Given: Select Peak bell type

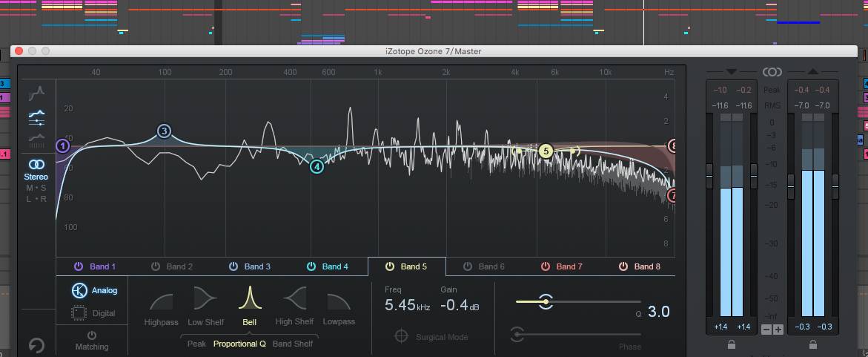Looking at the screenshot, I should pos(196,344).
